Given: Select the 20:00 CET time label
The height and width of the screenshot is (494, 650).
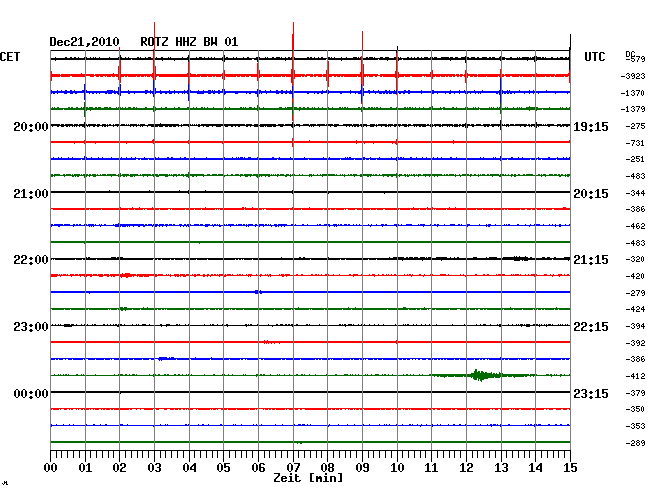Looking at the screenshot, I should click(x=31, y=127).
